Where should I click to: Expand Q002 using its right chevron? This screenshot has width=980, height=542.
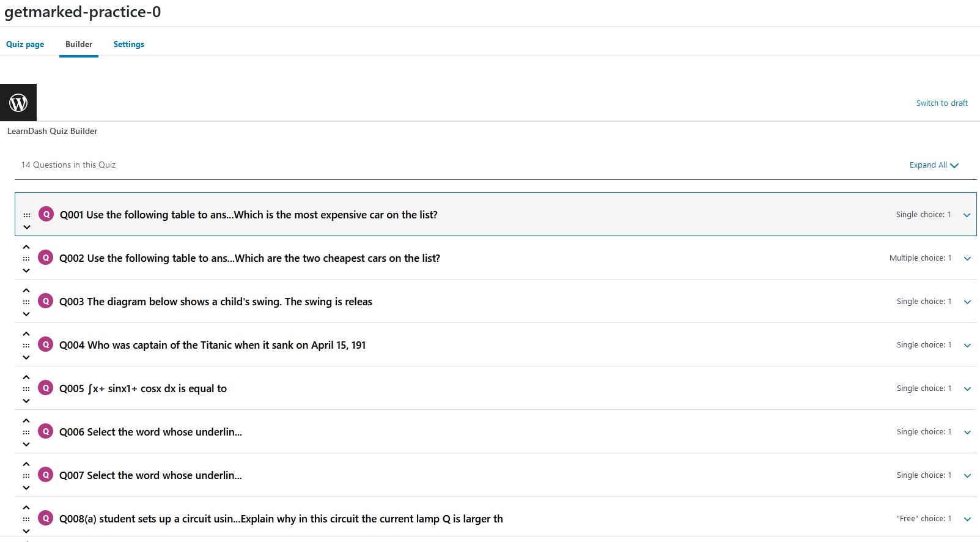tap(967, 259)
